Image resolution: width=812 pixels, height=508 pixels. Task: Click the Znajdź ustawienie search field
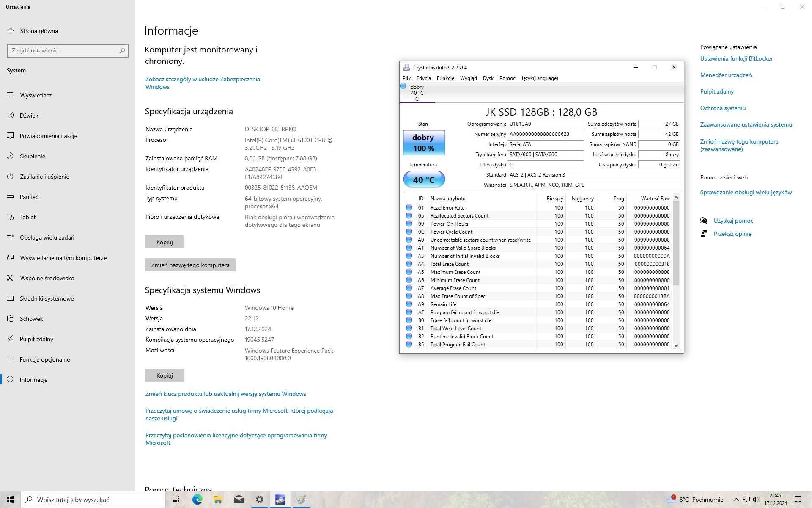(x=68, y=50)
